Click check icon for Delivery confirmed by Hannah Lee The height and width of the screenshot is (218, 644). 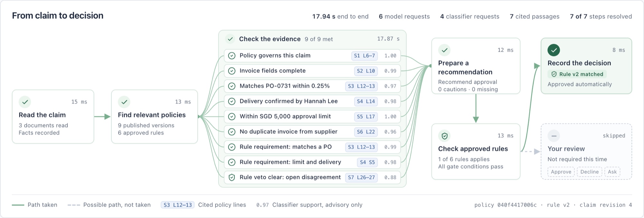[232, 101]
